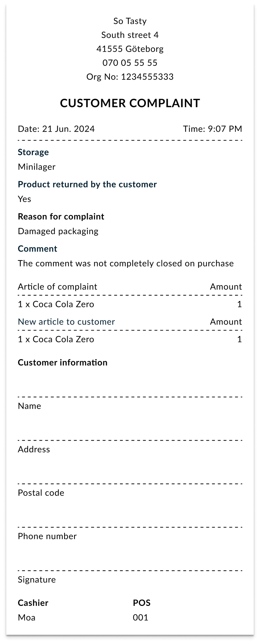Click the cashier name Moa
The image size is (260, 644).
tap(27, 617)
